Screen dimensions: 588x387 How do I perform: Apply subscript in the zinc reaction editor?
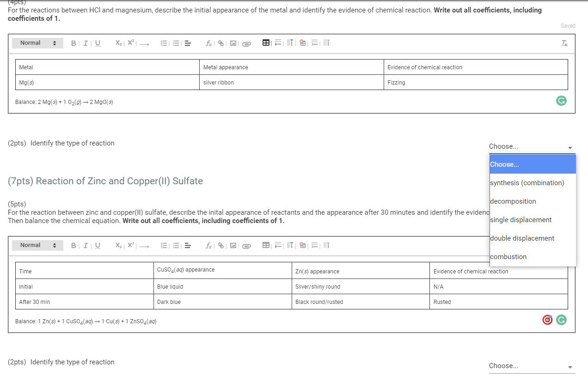(118, 245)
